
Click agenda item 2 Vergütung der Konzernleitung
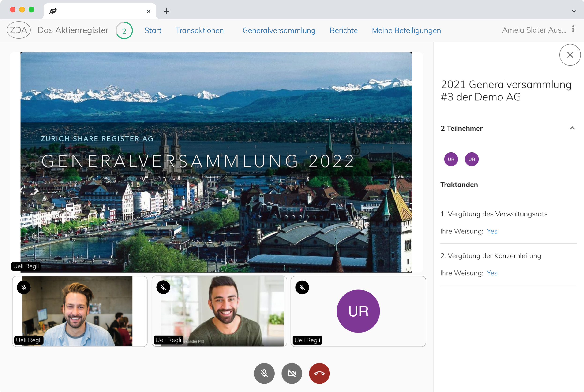[x=490, y=256]
